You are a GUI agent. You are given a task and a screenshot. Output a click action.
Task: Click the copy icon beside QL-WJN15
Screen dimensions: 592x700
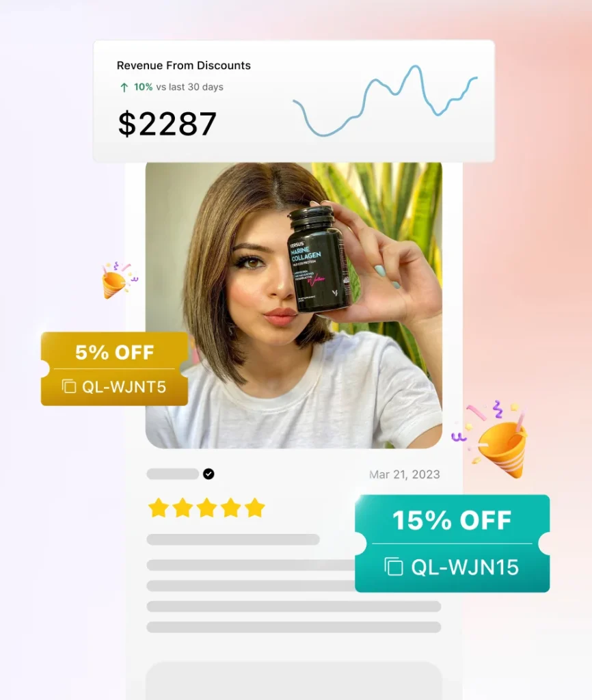(393, 567)
